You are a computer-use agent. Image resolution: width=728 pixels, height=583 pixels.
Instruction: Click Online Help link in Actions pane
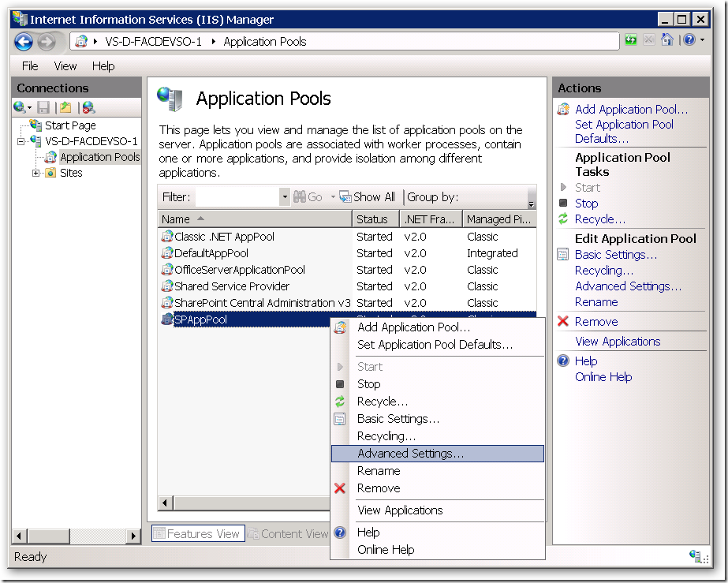pos(603,377)
